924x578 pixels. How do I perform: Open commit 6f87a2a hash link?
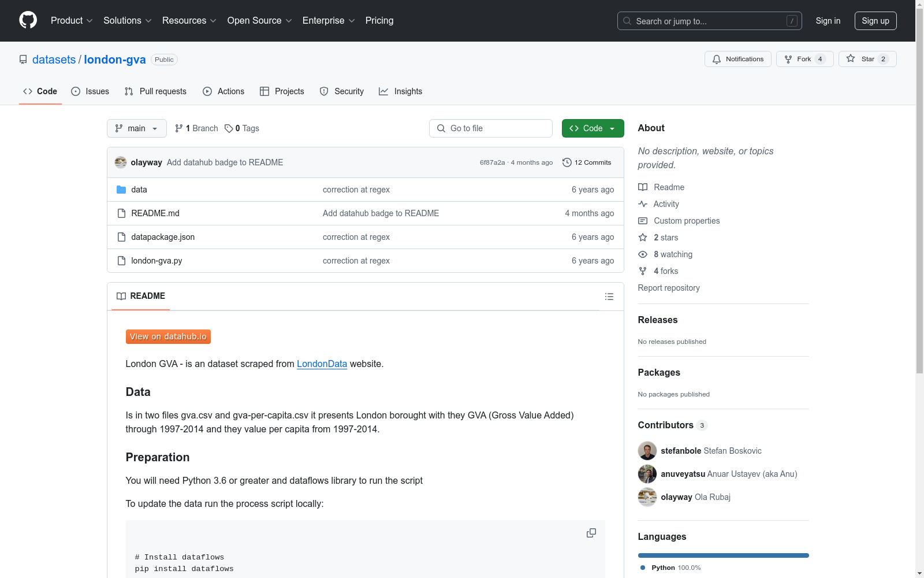pos(492,162)
